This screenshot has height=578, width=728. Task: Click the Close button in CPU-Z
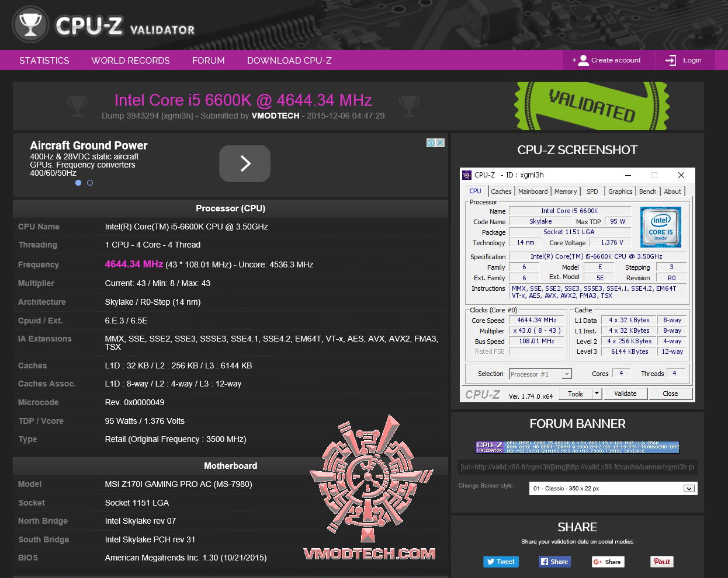[x=670, y=394]
